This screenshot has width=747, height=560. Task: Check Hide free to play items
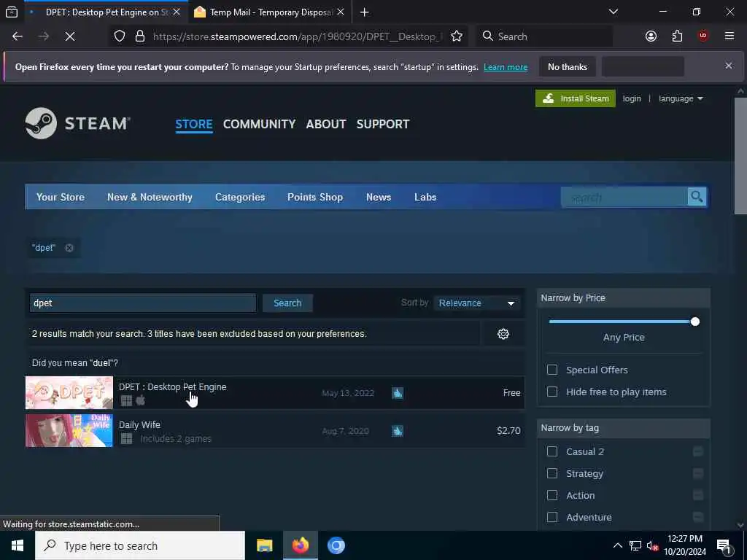[x=552, y=392]
